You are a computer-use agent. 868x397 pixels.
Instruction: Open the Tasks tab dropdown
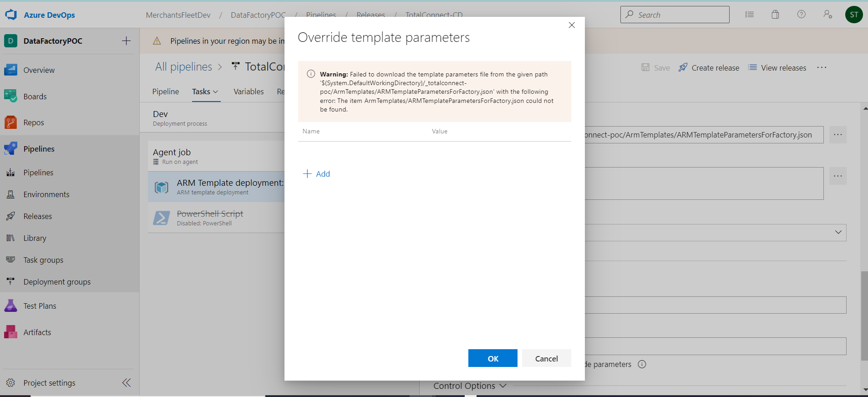pyautogui.click(x=205, y=92)
